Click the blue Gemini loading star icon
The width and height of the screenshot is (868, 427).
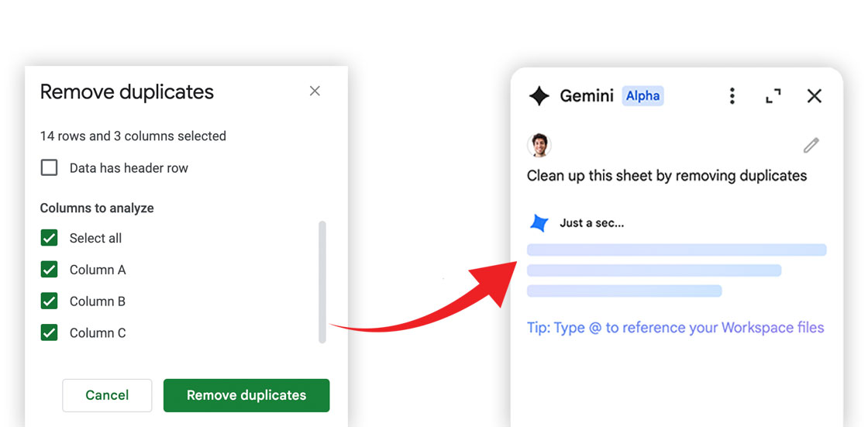point(539,223)
